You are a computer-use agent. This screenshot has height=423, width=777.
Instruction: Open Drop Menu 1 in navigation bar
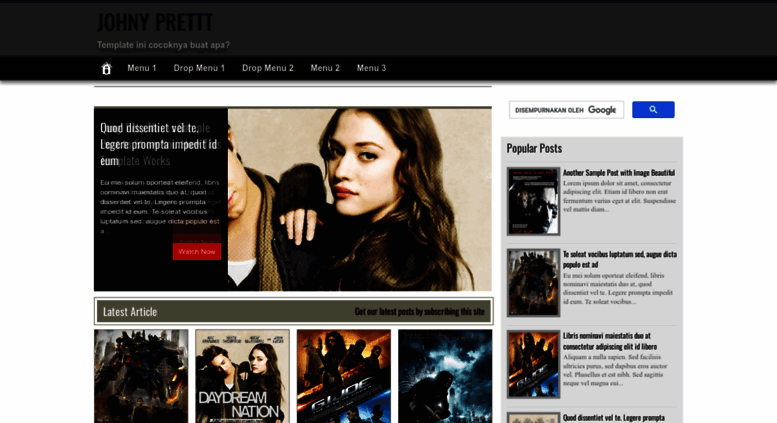point(199,68)
